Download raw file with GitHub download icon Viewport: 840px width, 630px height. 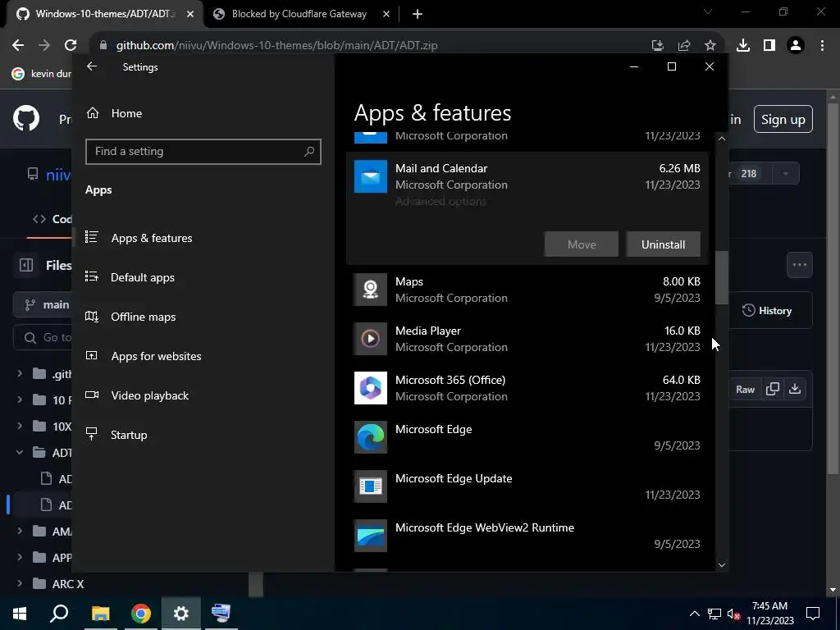(x=795, y=389)
